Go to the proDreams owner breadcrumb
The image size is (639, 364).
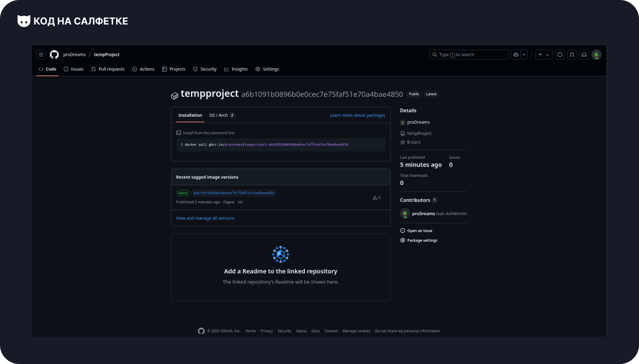74,55
